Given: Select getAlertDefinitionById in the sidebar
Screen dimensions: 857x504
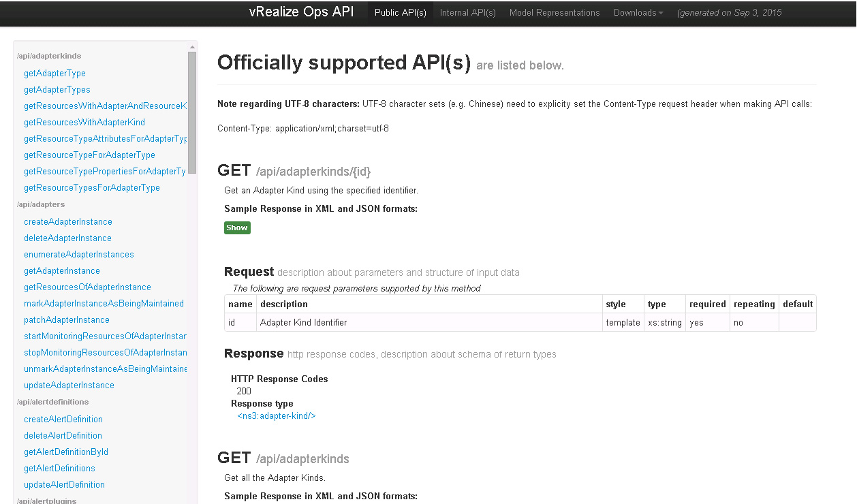Looking at the screenshot, I should [66, 452].
